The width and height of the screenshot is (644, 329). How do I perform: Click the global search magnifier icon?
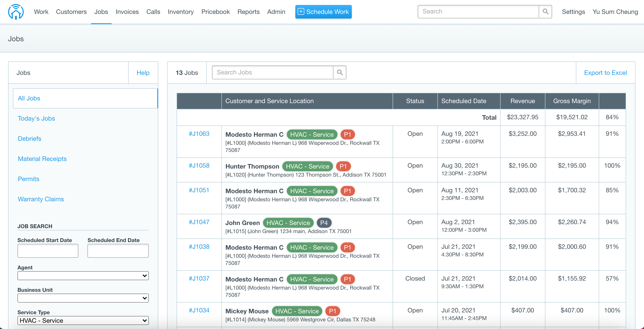(x=545, y=11)
